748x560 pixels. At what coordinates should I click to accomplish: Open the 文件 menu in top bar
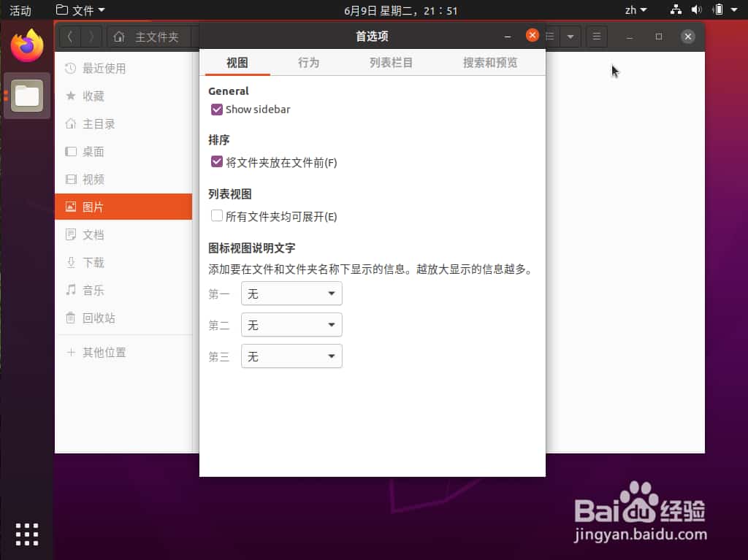80,9
